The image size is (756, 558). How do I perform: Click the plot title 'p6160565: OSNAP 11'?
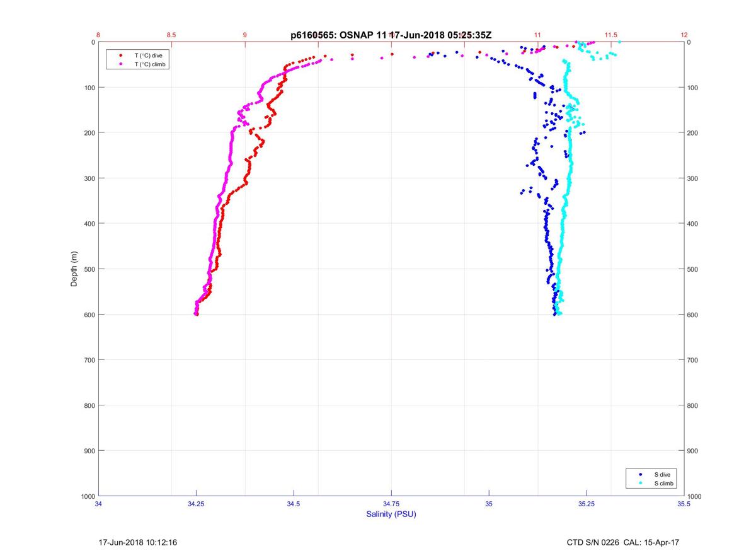338,35
